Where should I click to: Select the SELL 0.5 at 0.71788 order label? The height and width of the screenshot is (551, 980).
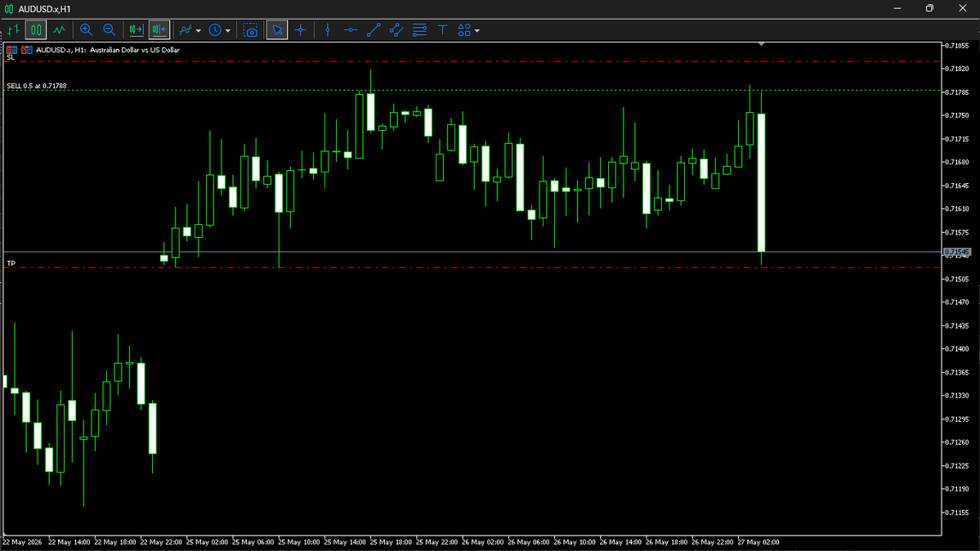[x=36, y=86]
